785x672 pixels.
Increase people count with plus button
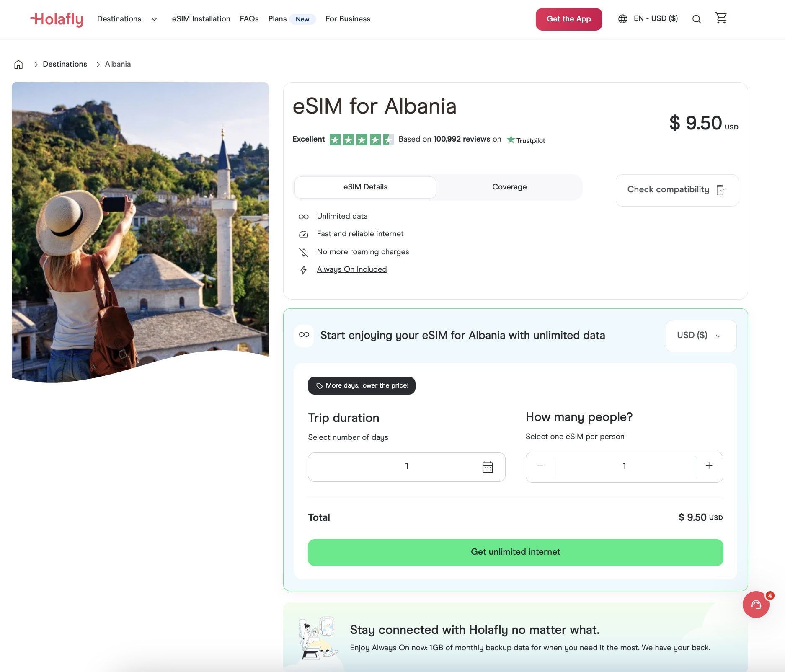click(x=709, y=466)
